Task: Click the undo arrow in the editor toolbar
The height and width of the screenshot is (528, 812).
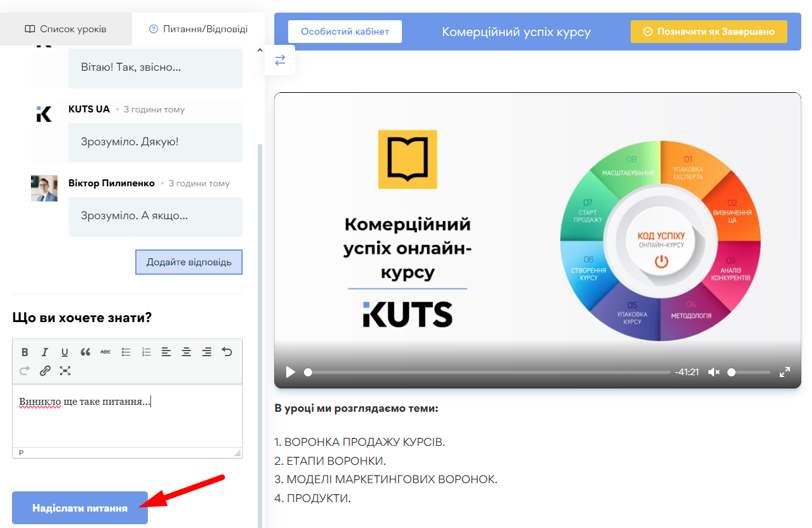Action: (x=227, y=352)
